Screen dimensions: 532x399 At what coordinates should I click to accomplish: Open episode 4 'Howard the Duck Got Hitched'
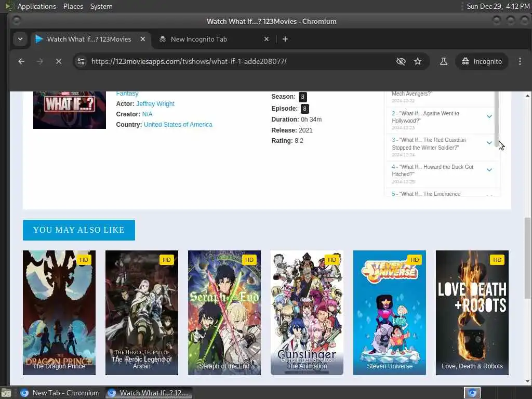433,170
